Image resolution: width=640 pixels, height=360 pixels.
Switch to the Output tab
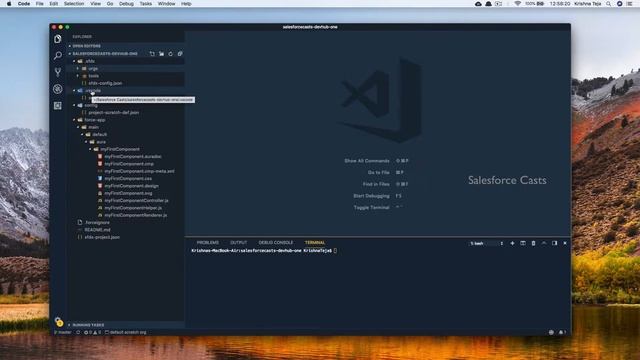tap(238, 242)
